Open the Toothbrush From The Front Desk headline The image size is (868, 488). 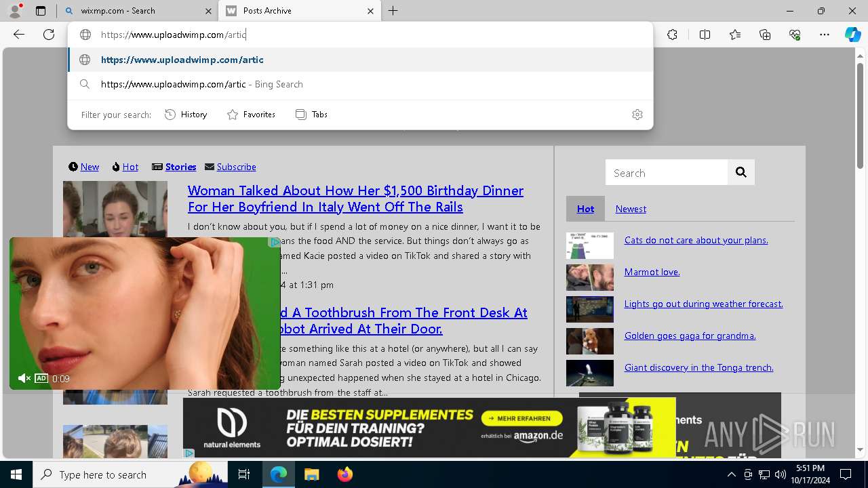[403, 321]
